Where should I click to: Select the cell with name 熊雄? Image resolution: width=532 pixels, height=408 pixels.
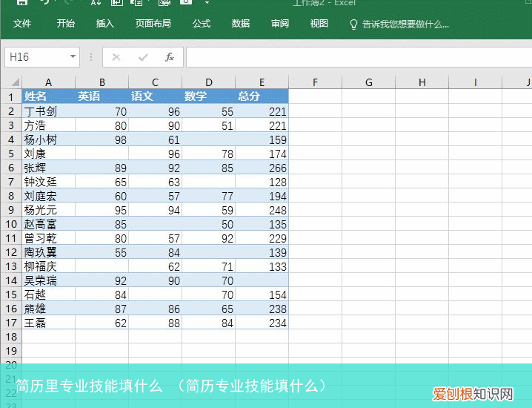[48, 309]
